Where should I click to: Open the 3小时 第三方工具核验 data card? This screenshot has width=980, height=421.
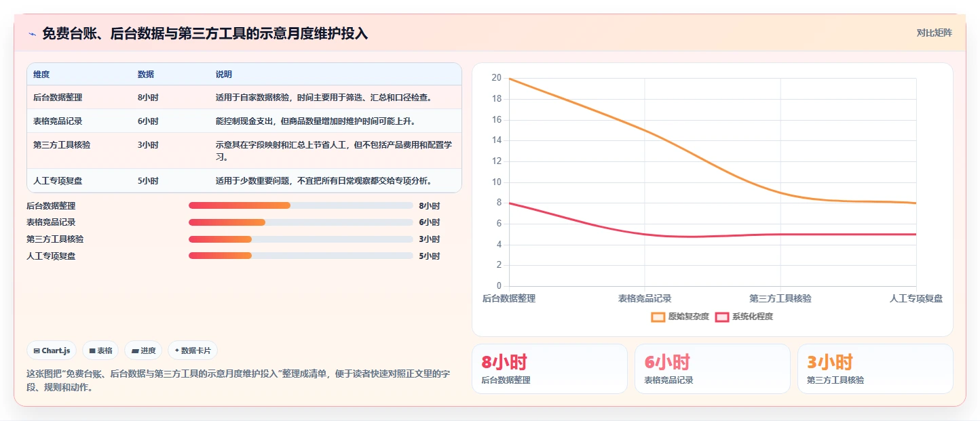(875, 369)
